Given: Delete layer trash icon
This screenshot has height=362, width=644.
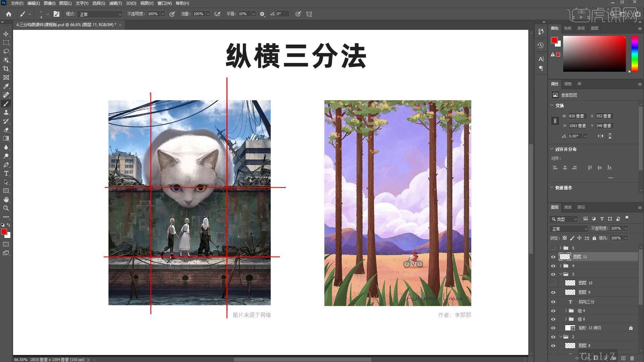Looking at the screenshot, I should [632, 358].
